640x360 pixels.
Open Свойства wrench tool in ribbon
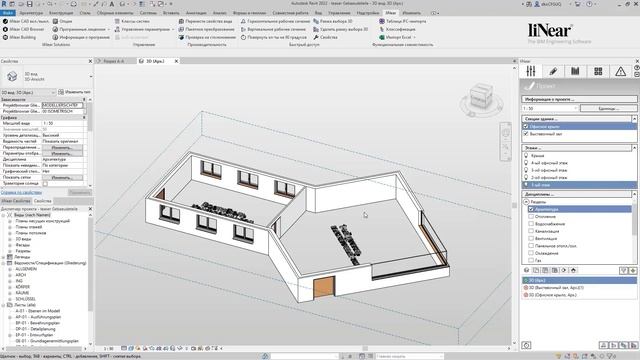coord(325,37)
